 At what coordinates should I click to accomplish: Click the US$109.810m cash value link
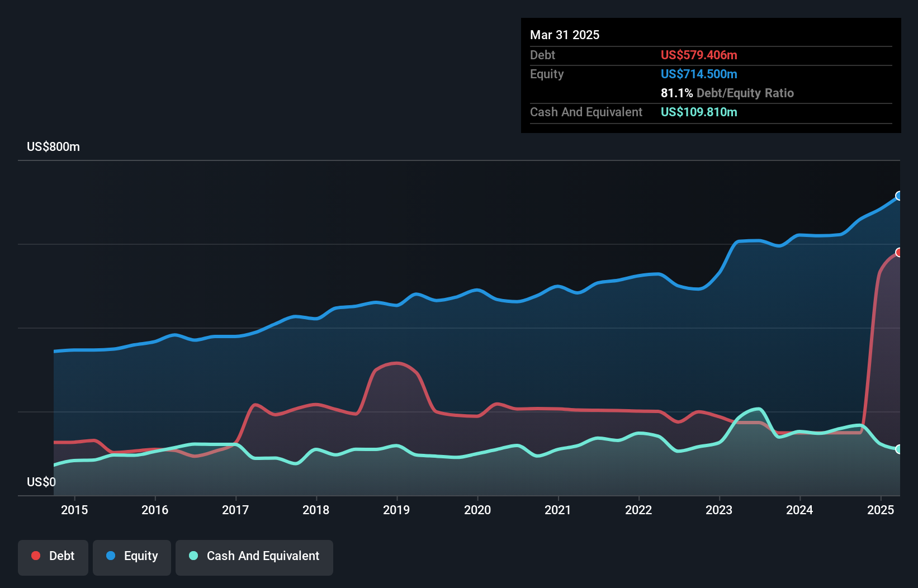699,112
